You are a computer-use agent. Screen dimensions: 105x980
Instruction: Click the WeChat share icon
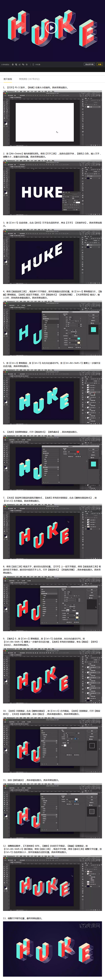coord(24,65)
